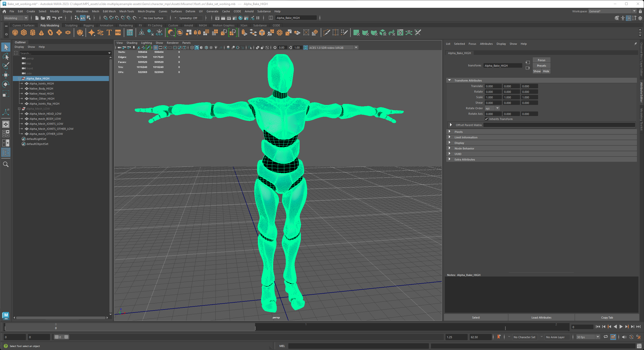This screenshot has width=644, height=350.
Task: Select the Lasso select tool
Action: (x=6, y=56)
